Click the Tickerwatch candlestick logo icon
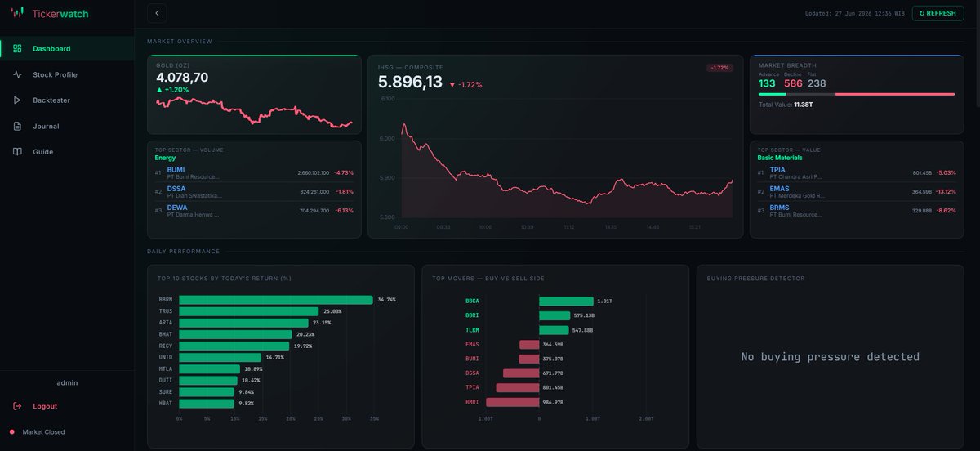Screen dimensions: 980x451 (18, 13)
